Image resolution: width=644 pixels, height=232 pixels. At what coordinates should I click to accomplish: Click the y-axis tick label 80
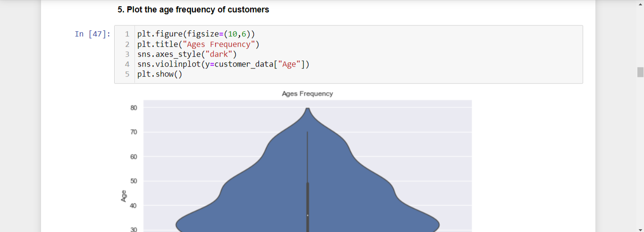134,108
